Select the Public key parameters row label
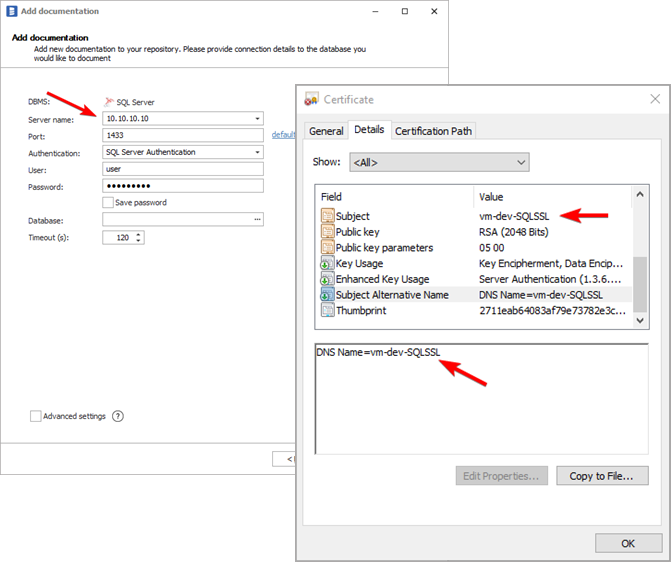The image size is (671, 562). pyautogui.click(x=384, y=247)
